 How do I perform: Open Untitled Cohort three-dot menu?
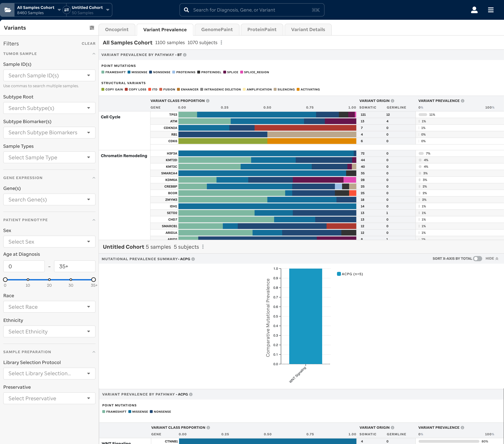point(203,247)
